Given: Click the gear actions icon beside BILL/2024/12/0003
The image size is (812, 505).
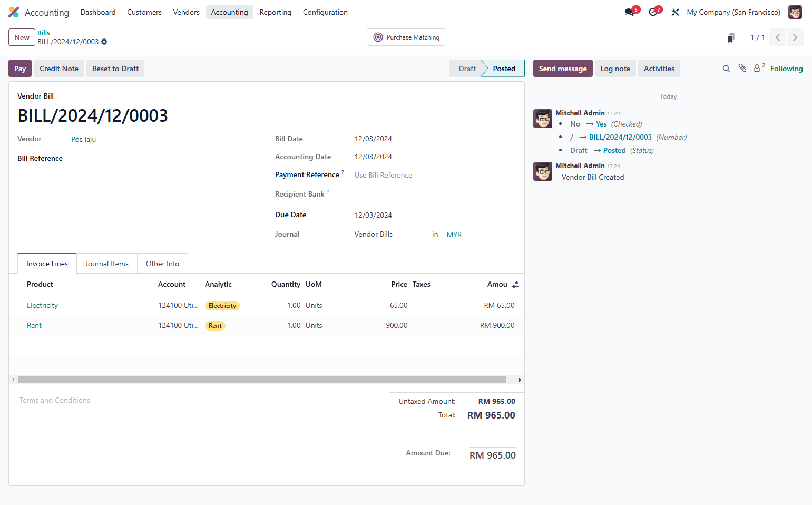Looking at the screenshot, I should [x=104, y=42].
